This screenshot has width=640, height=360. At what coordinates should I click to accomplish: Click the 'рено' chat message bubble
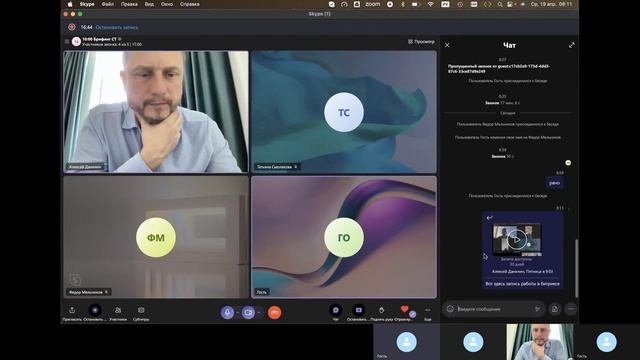554,183
